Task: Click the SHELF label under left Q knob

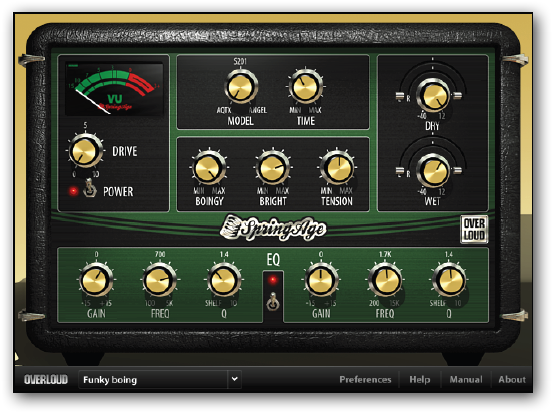Action: (213, 303)
